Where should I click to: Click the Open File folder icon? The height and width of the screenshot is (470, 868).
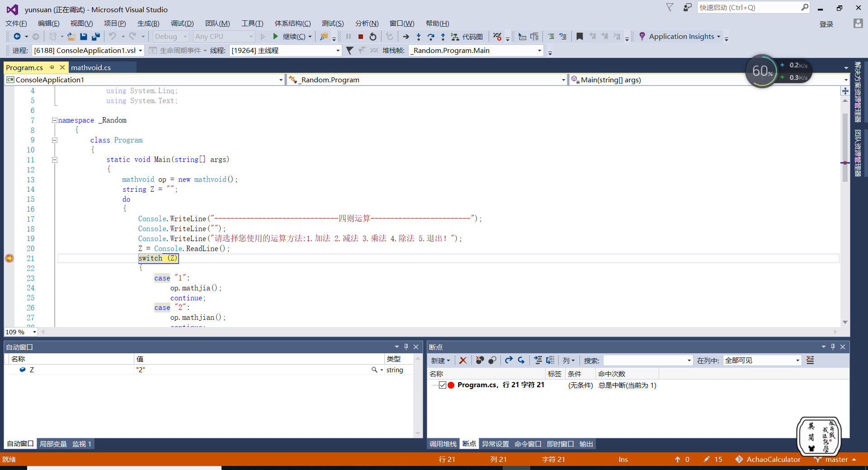pyautogui.click(x=71, y=37)
